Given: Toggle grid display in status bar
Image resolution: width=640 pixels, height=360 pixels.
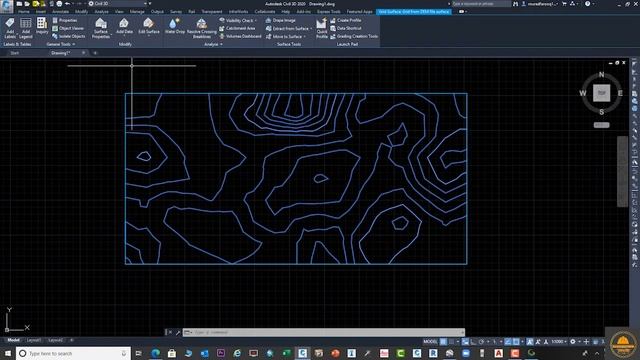Looking at the screenshot, I should pyautogui.click(x=443, y=342).
